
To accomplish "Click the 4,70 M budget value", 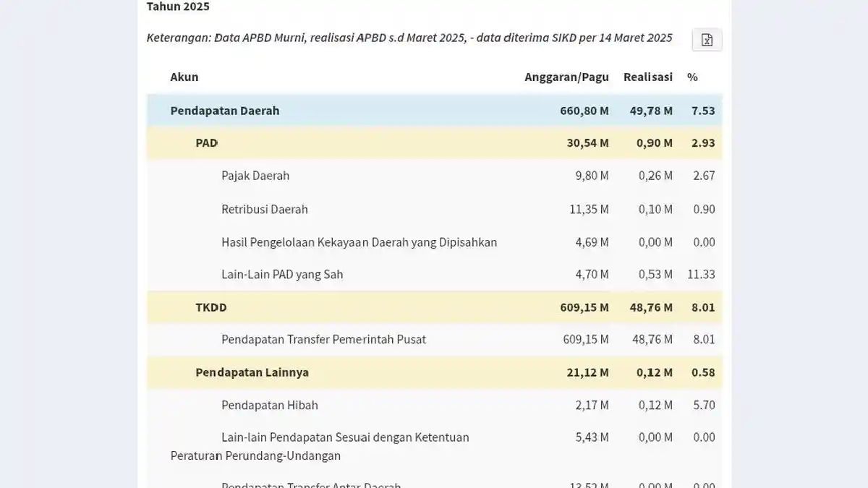I will coord(592,275).
